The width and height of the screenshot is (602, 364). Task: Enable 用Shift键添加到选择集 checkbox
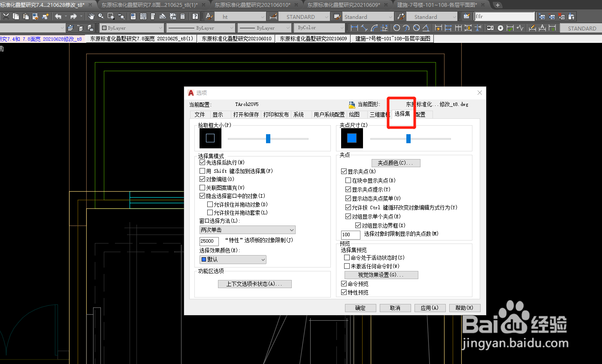coord(202,171)
